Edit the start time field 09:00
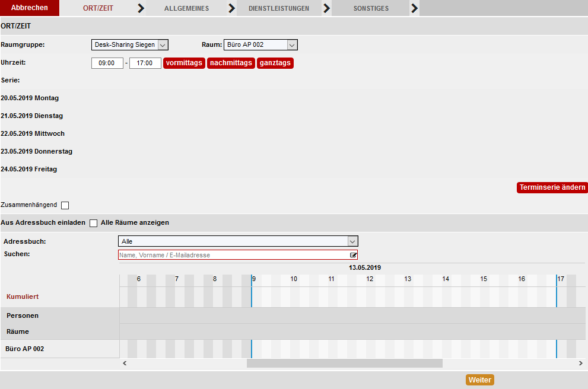 tap(107, 63)
